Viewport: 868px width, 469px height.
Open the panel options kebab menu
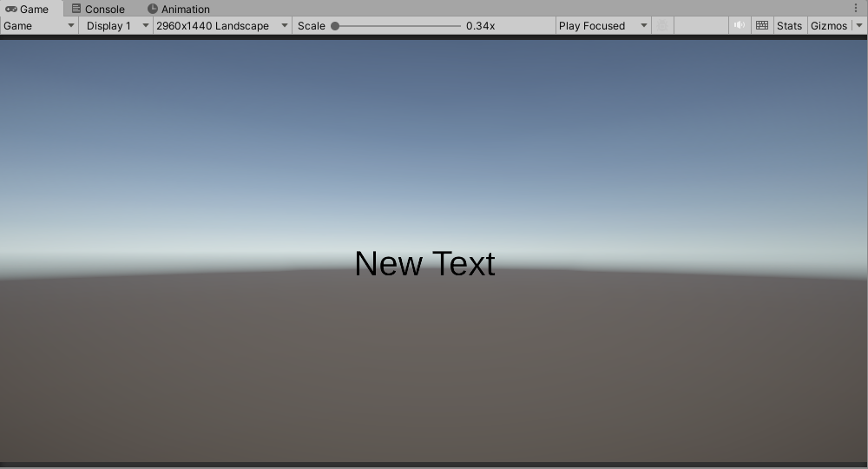click(856, 8)
